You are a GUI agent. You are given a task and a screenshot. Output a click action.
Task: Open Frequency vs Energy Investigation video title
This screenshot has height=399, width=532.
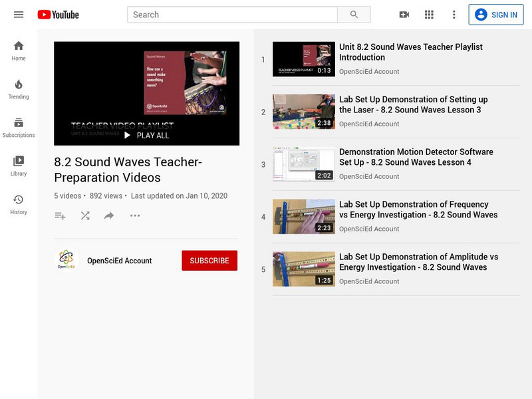click(x=418, y=209)
